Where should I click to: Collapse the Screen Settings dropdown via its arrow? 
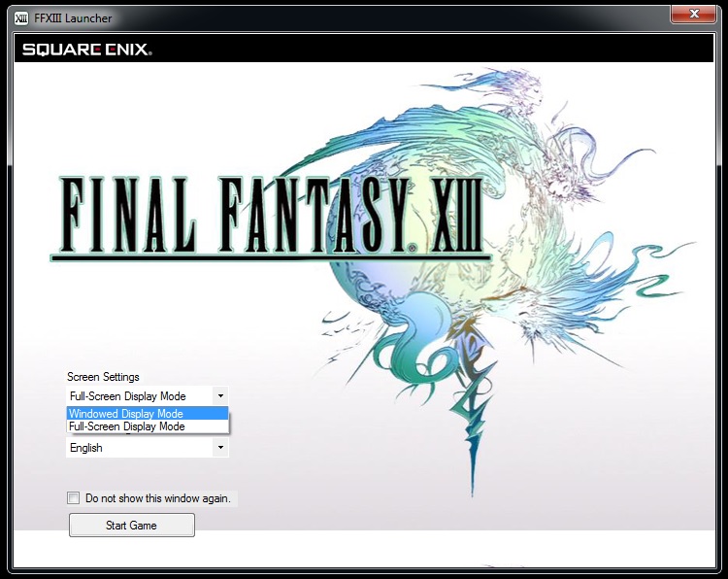pyautogui.click(x=220, y=396)
